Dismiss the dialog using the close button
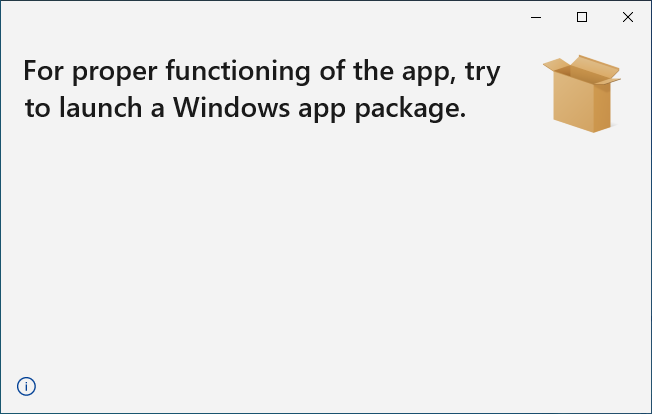Image resolution: width=652 pixels, height=414 pixels. [x=628, y=17]
